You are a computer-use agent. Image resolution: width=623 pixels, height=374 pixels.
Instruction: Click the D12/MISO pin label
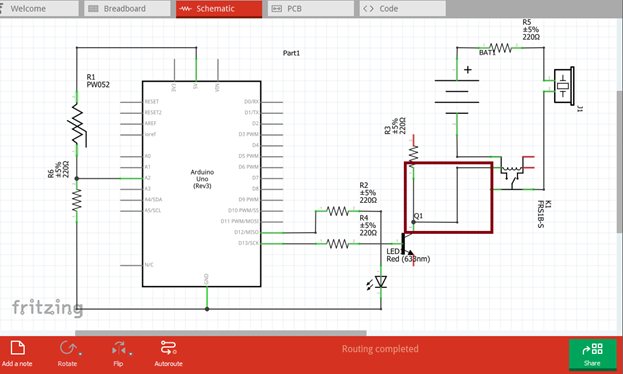click(246, 232)
